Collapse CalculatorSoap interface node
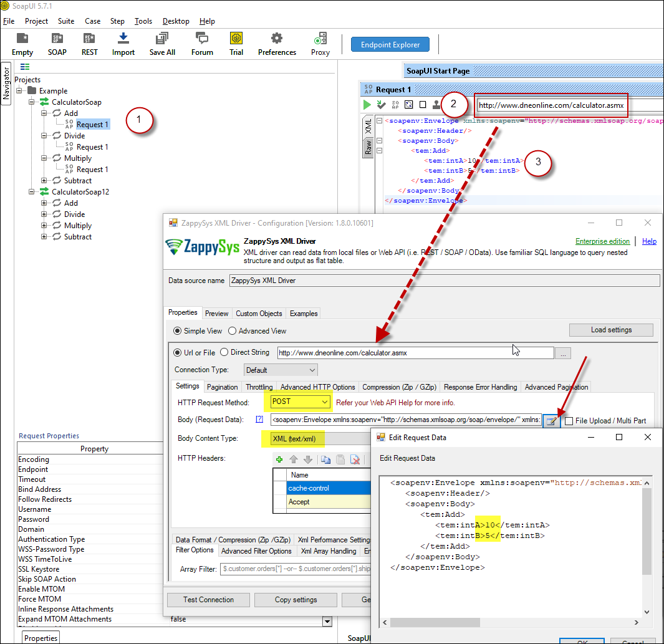Screen dimensions: 664x644 coord(31,102)
